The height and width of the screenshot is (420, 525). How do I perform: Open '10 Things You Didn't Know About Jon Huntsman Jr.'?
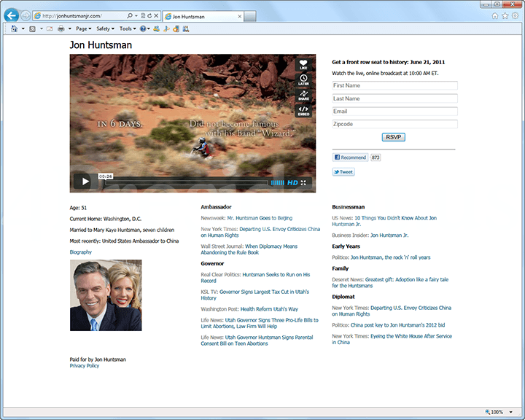(384, 221)
